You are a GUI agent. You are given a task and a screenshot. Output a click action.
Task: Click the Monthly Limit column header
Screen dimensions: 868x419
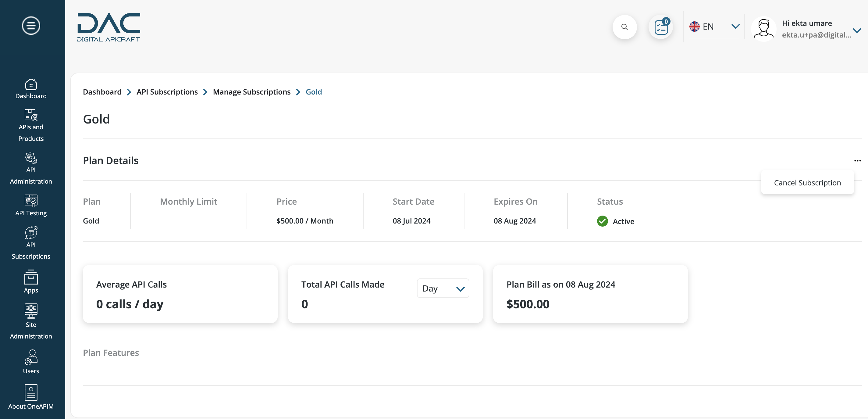(189, 201)
